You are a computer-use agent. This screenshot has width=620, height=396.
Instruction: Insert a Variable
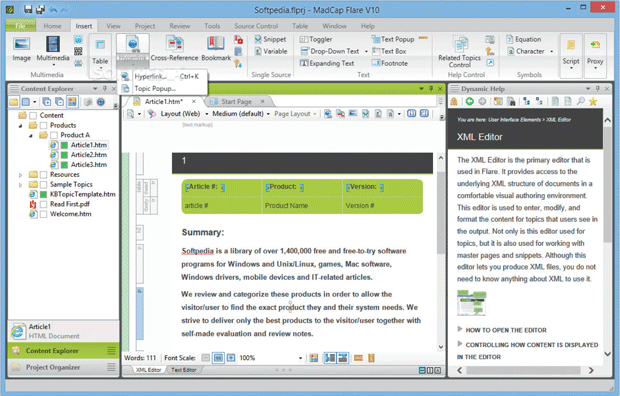click(271, 51)
